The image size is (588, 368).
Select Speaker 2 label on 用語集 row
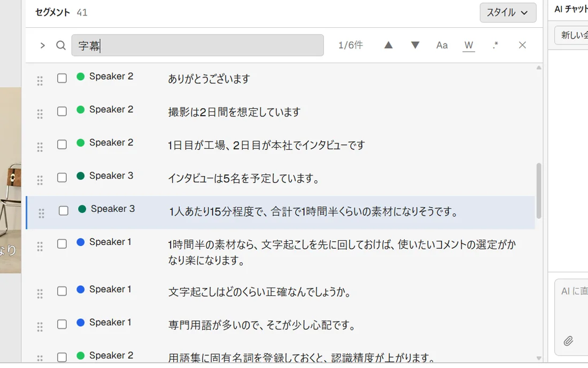[x=111, y=356]
